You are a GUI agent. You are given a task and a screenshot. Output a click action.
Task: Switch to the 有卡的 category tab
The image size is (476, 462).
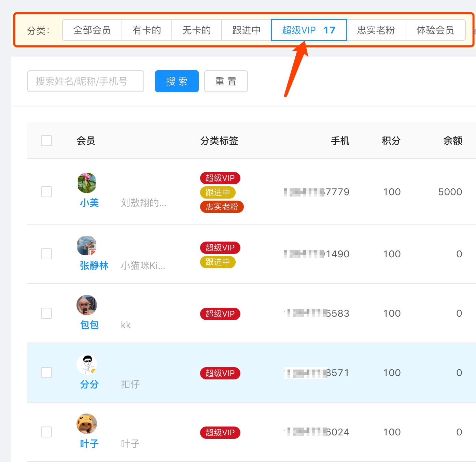click(x=147, y=30)
